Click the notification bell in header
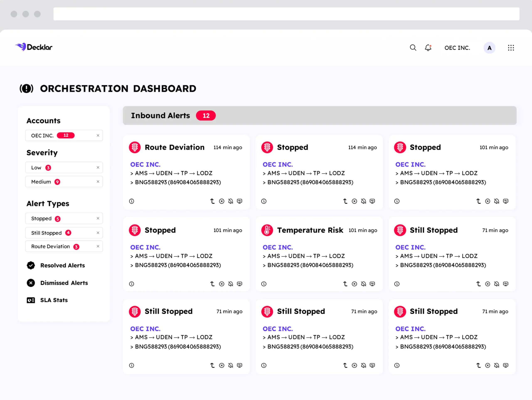Screen dimensions: 532x400 [428, 48]
